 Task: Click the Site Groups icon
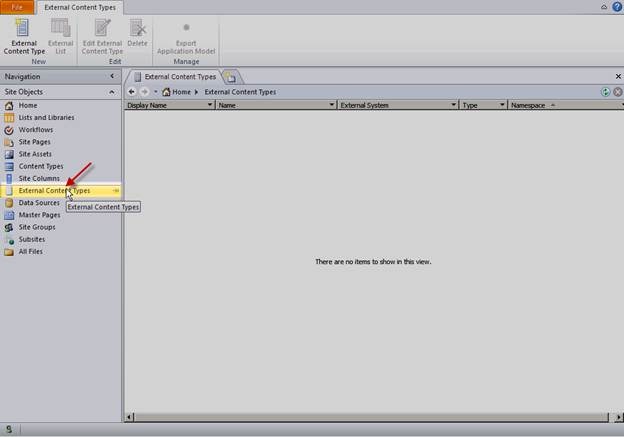[x=9, y=227]
